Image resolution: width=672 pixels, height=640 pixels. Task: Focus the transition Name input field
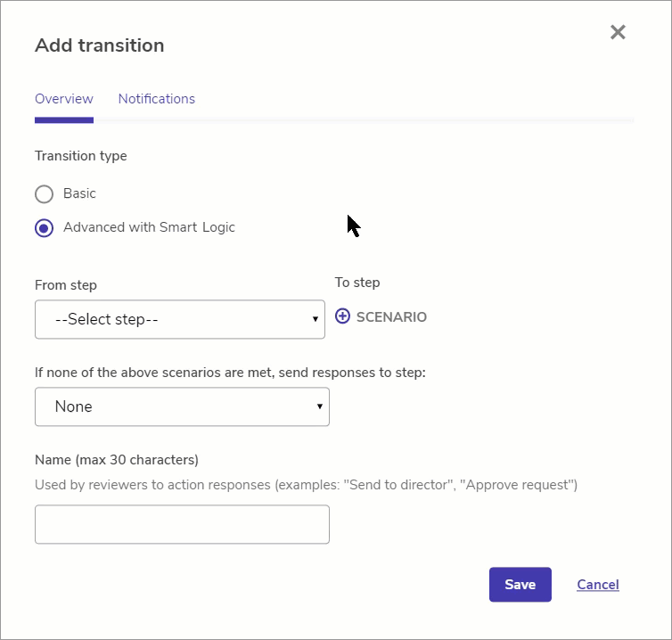point(182,524)
